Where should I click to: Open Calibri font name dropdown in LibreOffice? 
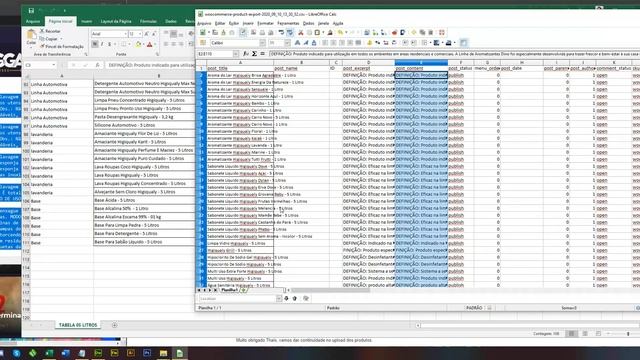point(262,43)
